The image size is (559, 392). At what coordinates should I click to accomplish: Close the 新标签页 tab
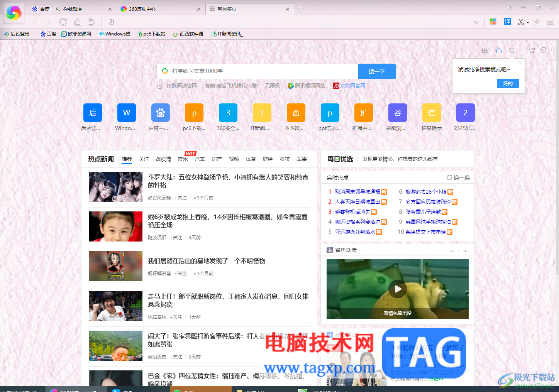(288, 9)
